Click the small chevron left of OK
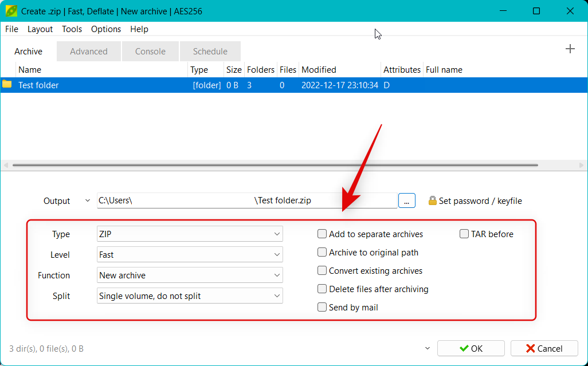The width and height of the screenshot is (588, 366). [x=427, y=348]
